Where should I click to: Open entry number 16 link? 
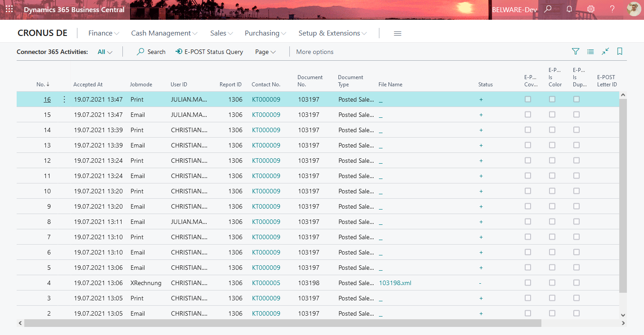[47, 99]
